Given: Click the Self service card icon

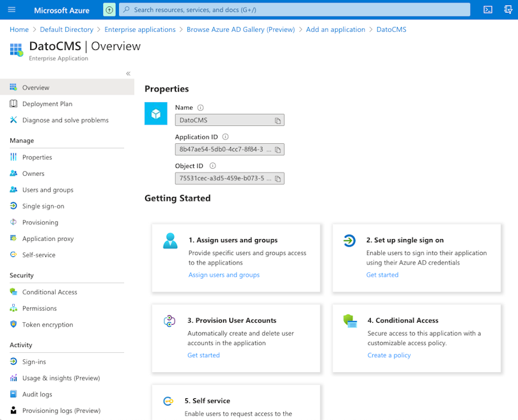Looking at the screenshot, I should [x=168, y=401].
